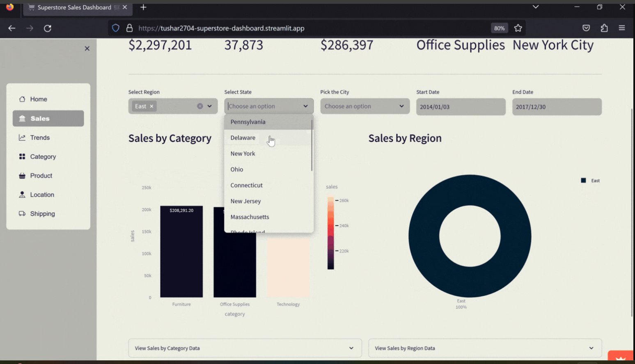Image resolution: width=635 pixels, height=364 pixels.
Task: Expand the Select Region dropdown arrow
Action: tap(210, 106)
